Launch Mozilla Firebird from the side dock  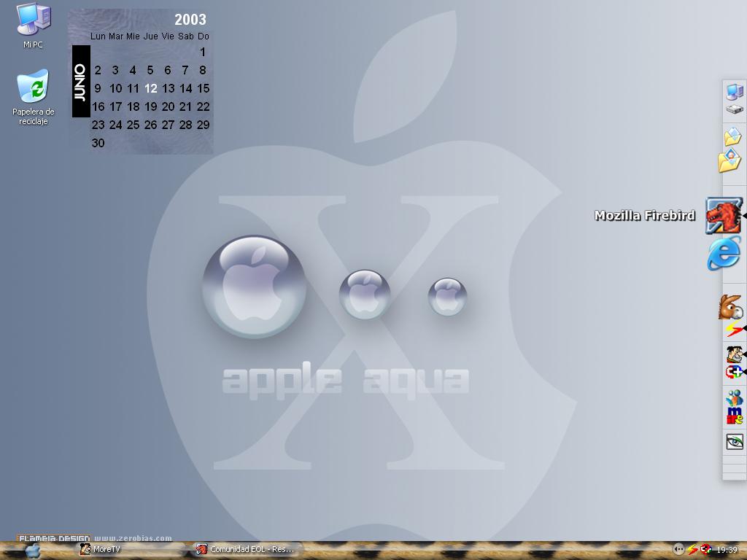(724, 216)
